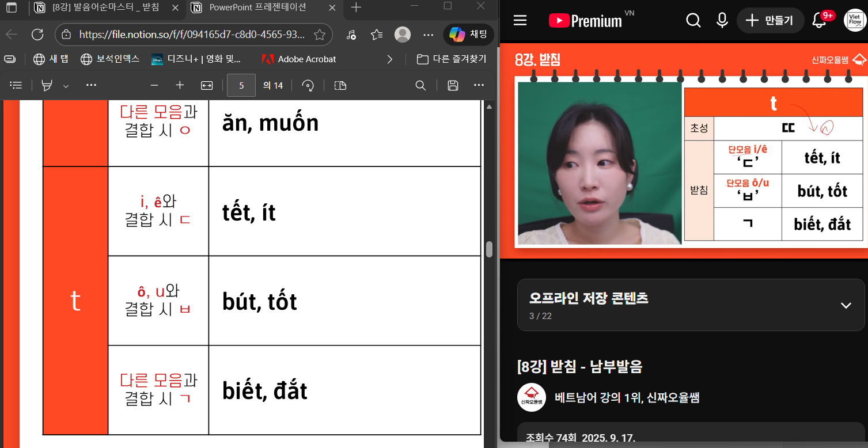The width and height of the screenshot is (868, 448).
Task: Zoom in the PDF page
Action: (180, 85)
